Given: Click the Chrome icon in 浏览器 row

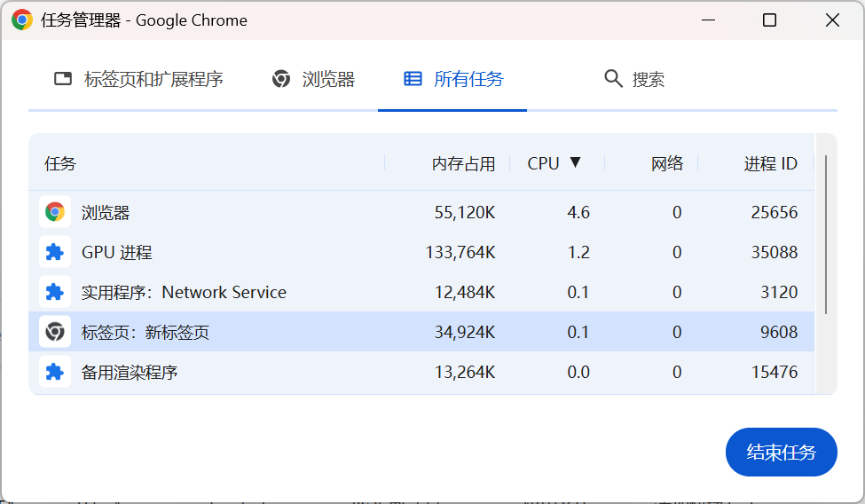Looking at the screenshot, I should coord(55,212).
